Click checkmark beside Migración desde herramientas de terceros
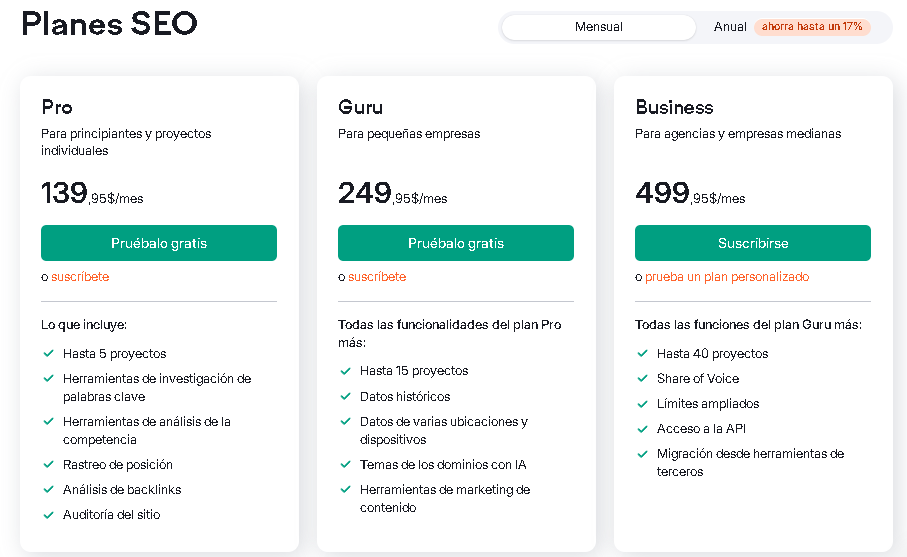 tap(642, 454)
